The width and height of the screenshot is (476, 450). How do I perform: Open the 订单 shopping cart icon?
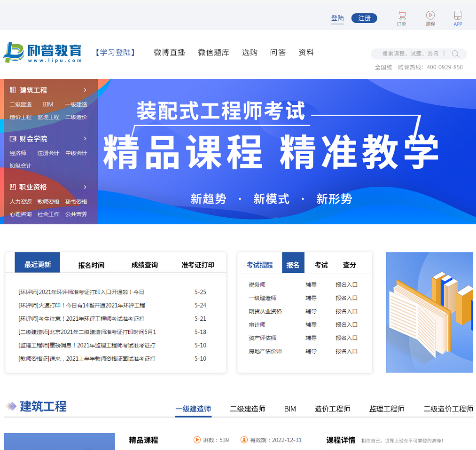point(401,16)
